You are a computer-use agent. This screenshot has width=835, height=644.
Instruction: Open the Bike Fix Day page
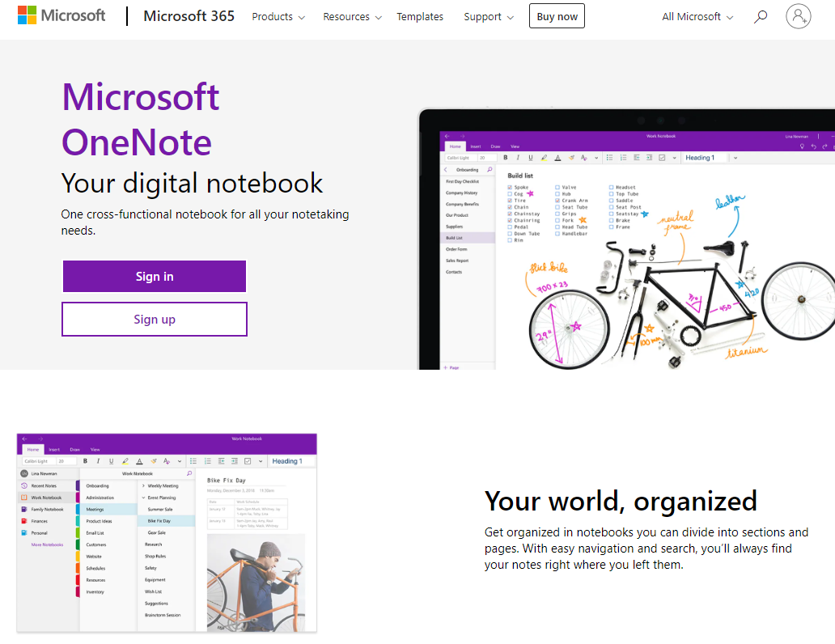coord(167,521)
